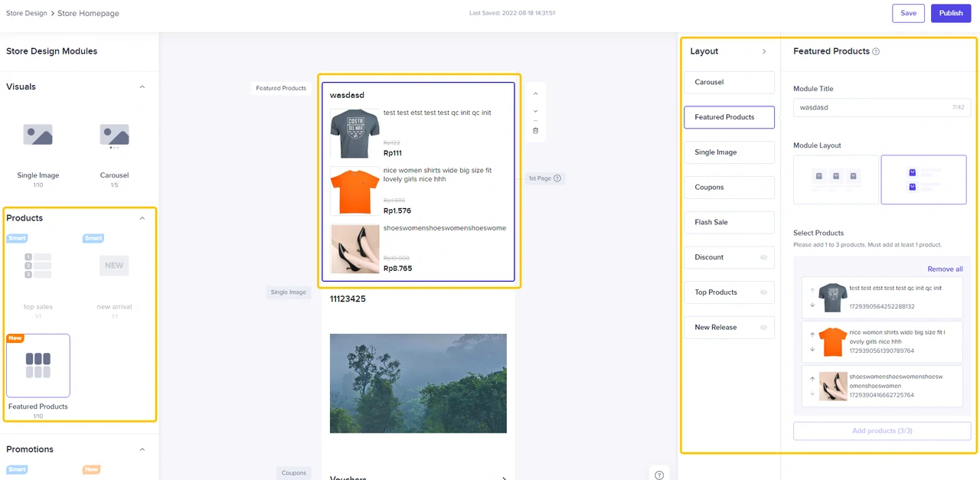980x480 pixels.
Task: Move the orange shirt product down in list
Action: (x=812, y=350)
